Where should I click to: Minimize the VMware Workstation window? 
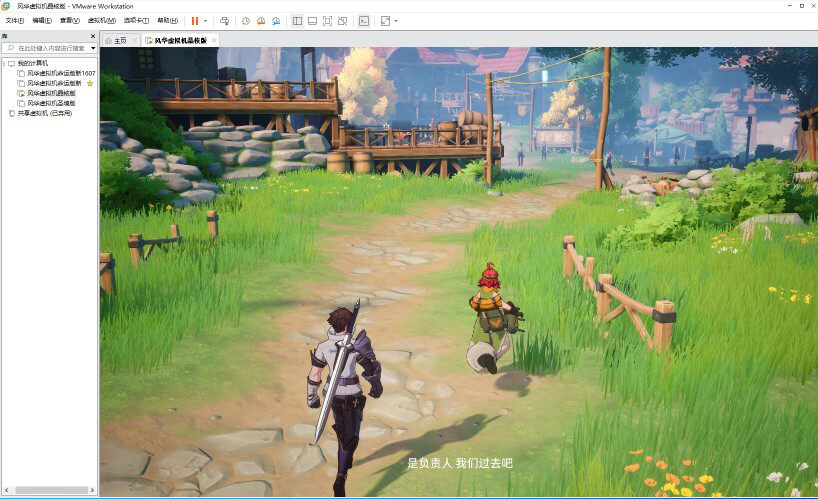point(790,6)
